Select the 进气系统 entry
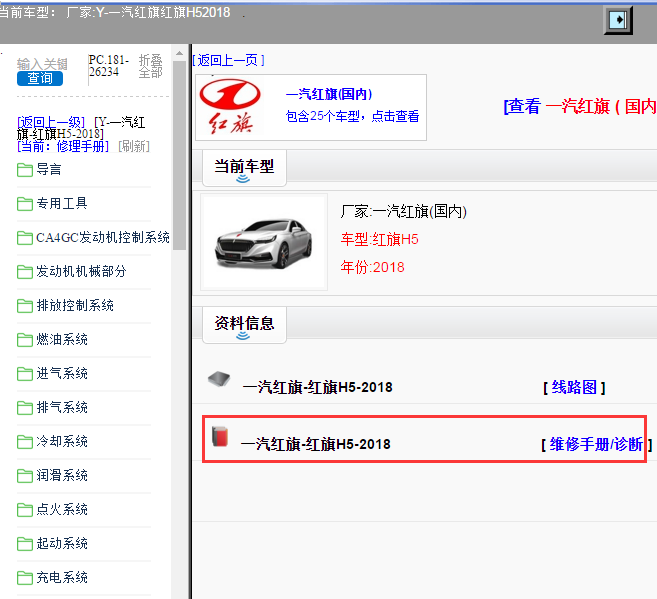The image size is (657, 599). pyautogui.click(x=62, y=373)
